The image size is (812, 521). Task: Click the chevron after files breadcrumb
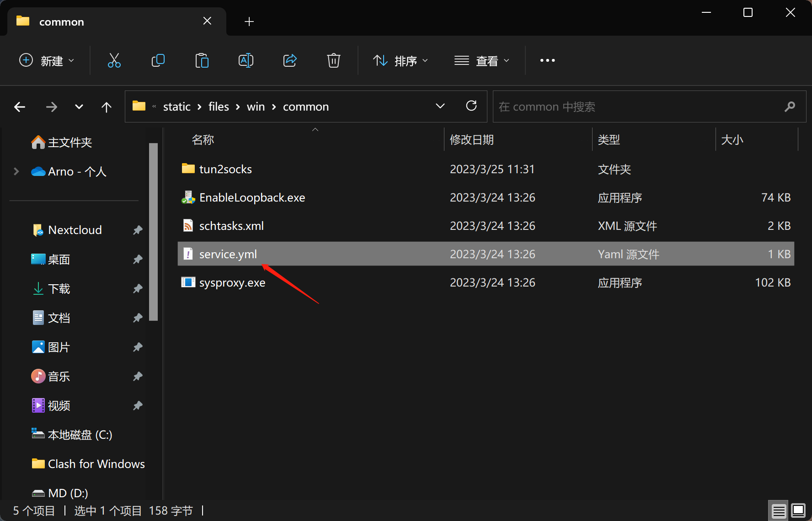(x=238, y=107)
